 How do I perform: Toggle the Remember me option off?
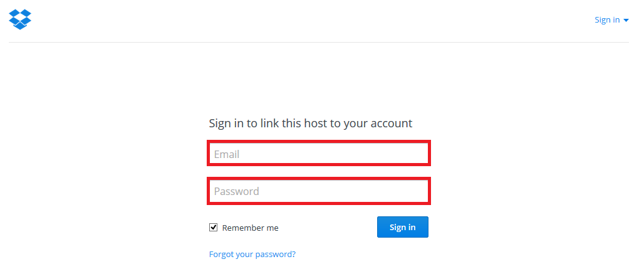click(213, 228)
